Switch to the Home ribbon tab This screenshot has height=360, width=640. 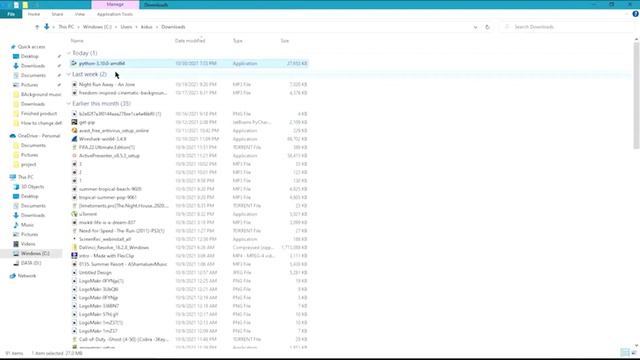(x=34, y=14)
